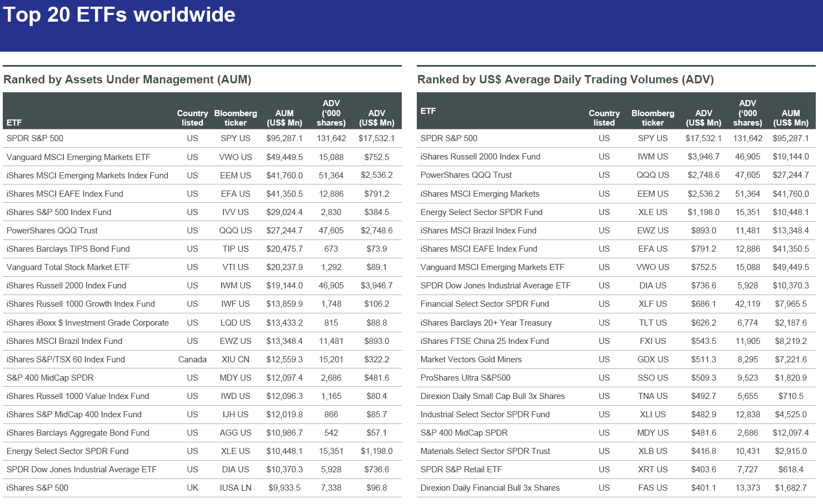Select ticker 'IWD US'
This screenshot has width=823, height=504.
pos(236,396)
